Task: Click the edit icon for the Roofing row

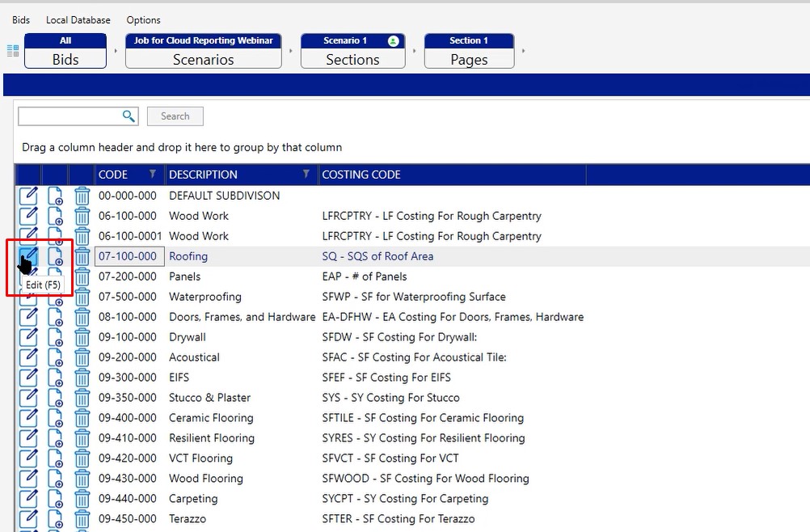Action: tap(28, 257)
